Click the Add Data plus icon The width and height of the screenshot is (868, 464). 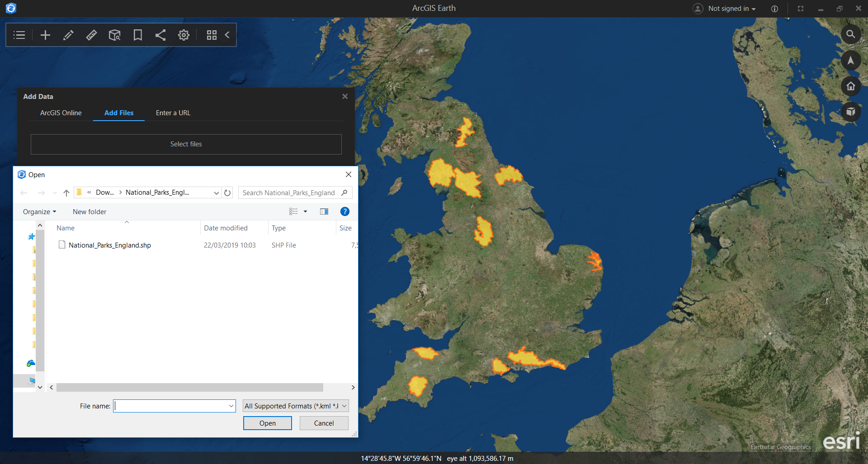pyautogui.click(x=45, y=35)
